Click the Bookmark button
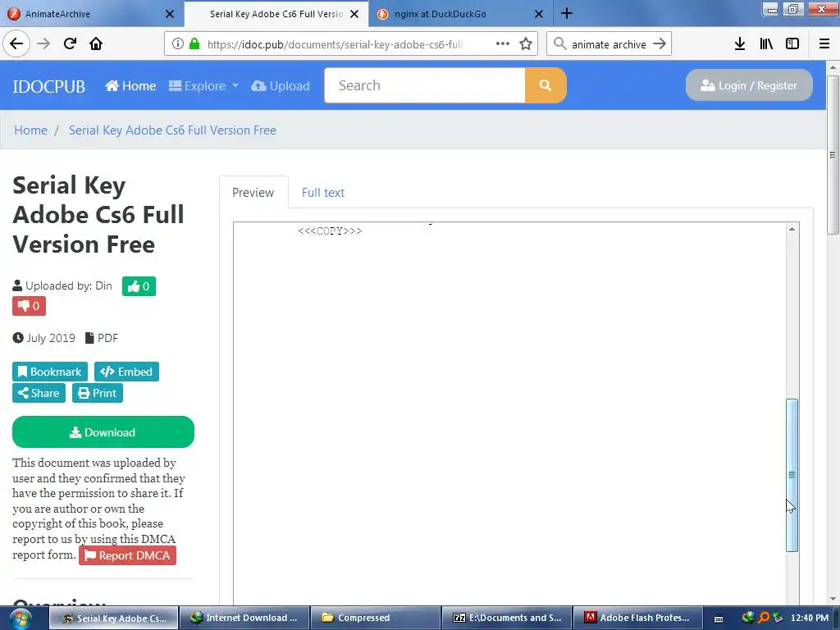Viewport: 840px width, 630px height. (x=50, y=372)
